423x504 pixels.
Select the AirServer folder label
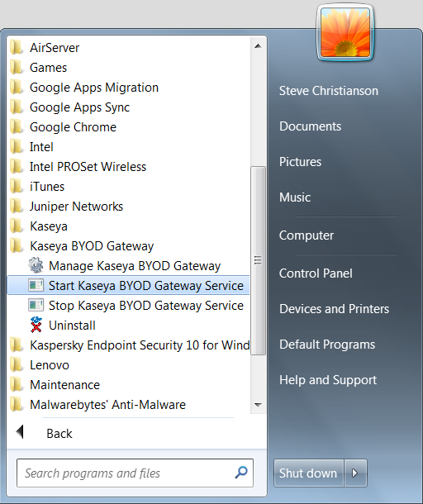55,48
